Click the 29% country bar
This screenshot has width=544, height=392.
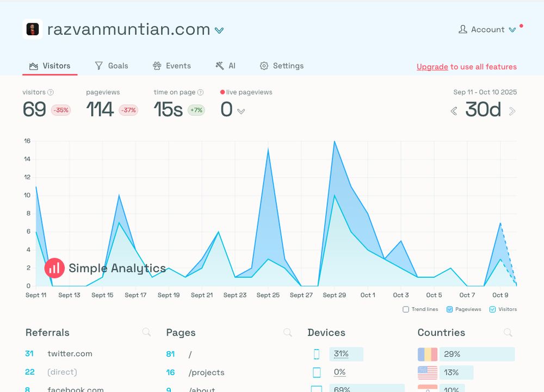point(477,354)
